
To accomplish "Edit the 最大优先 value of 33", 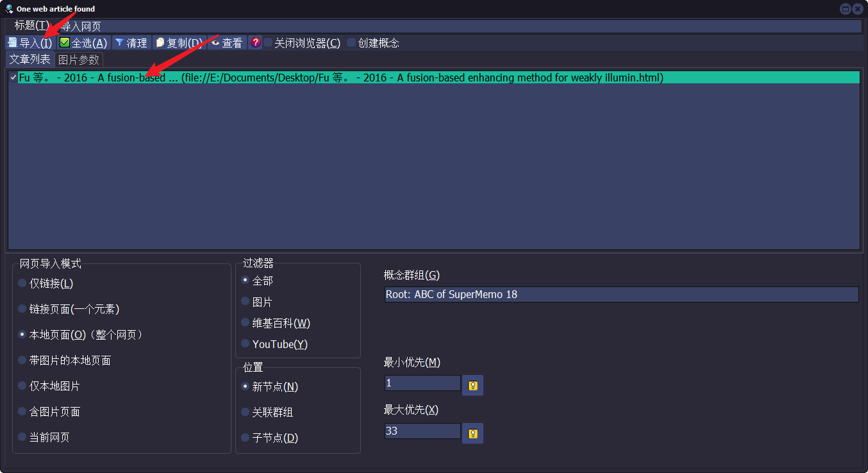I will click(422, 431).
